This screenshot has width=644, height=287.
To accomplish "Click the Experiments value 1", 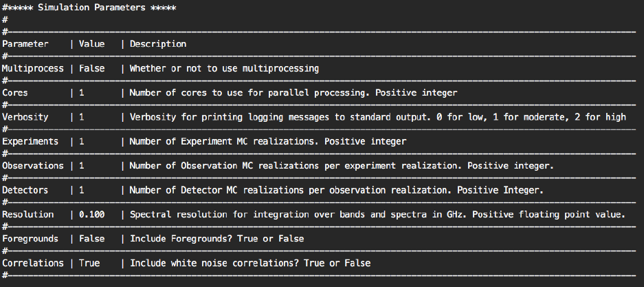I will click(x=81, y=141).
